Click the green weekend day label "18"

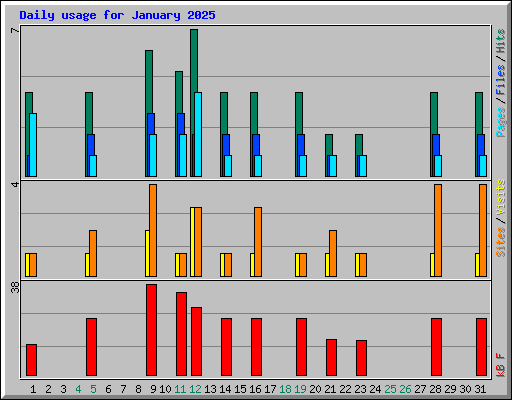tap(285, 389)
